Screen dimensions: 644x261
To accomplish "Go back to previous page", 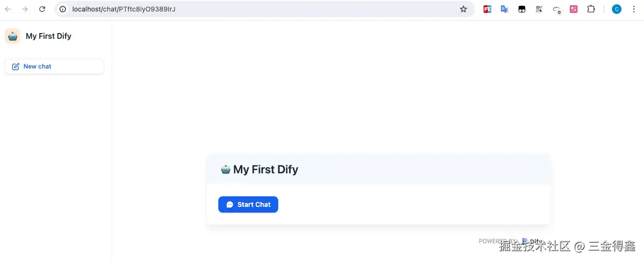I will pyautogui.click(x=8, y=9).
